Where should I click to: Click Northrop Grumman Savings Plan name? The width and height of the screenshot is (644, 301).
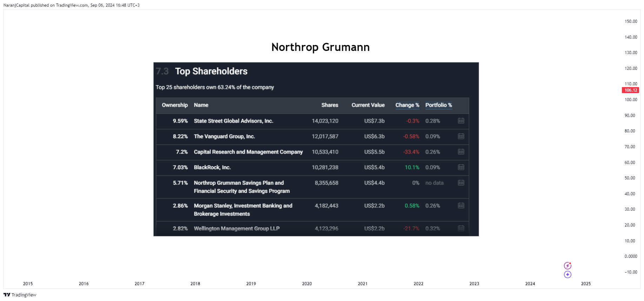[x=242, y=187]
